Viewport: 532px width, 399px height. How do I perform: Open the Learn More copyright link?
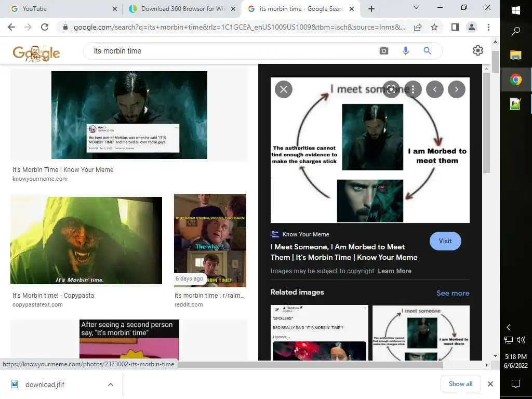[x=395, y=271]
